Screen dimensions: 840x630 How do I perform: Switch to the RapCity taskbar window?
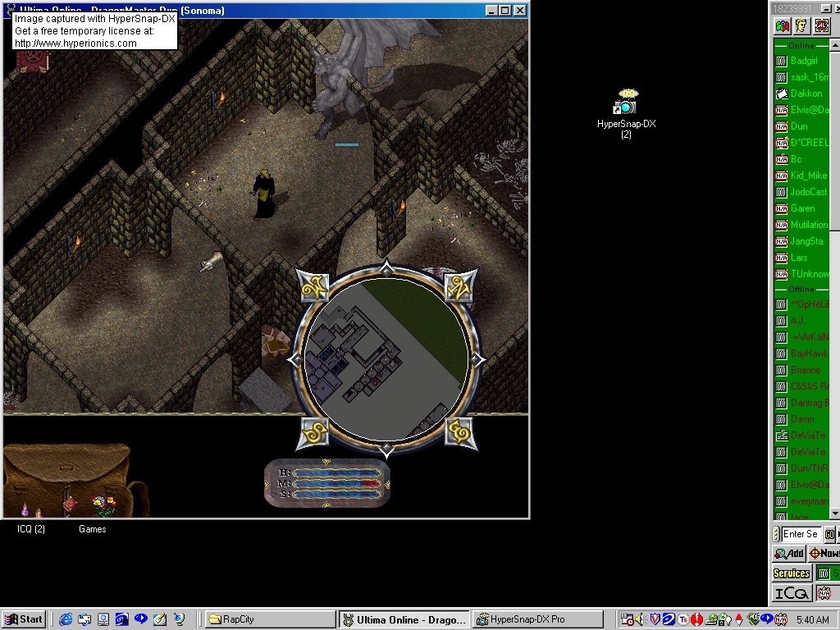(268, 619)
